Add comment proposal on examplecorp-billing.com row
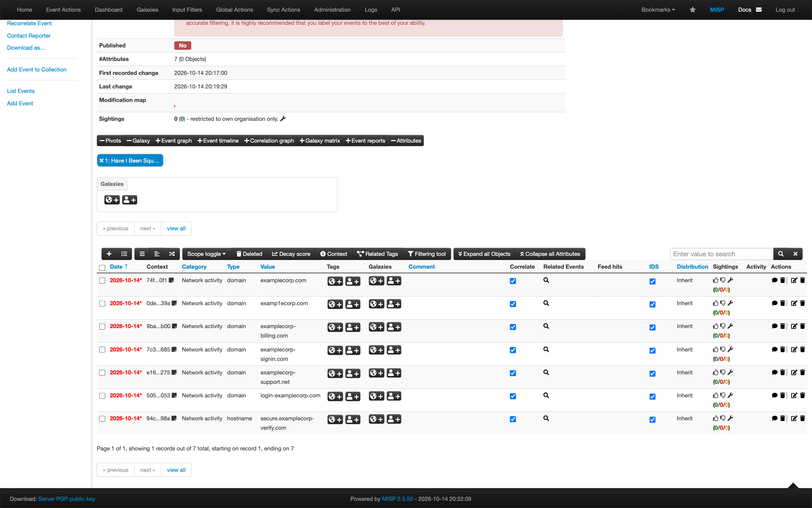The image size is (812, 508). (774, 326)
